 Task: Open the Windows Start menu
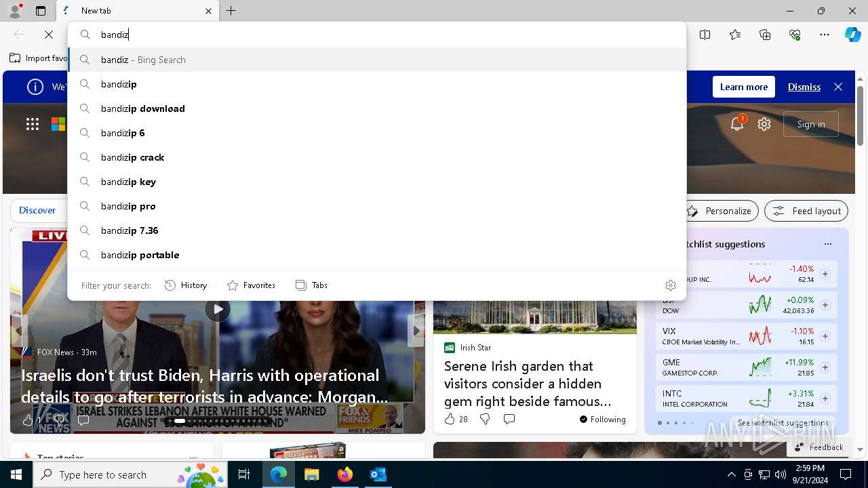(x=16, y=474)
